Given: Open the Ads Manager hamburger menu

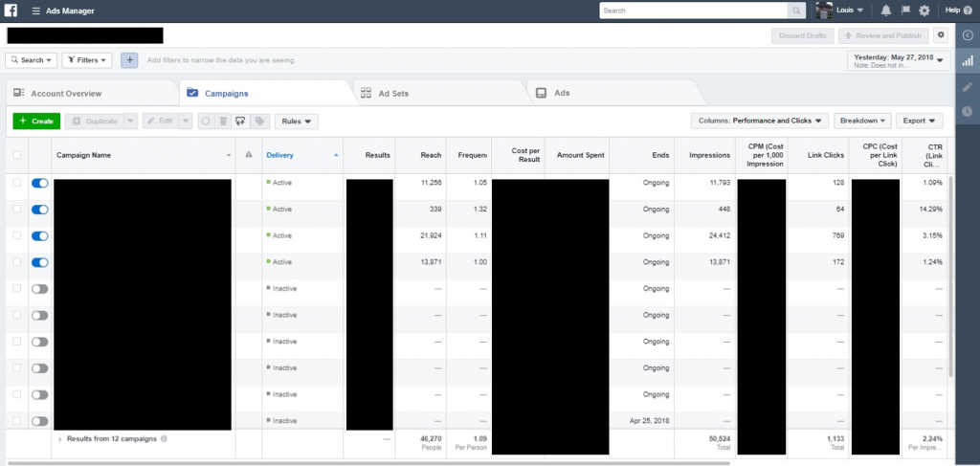Looking at the screenshot, I should tap(36, 11).
